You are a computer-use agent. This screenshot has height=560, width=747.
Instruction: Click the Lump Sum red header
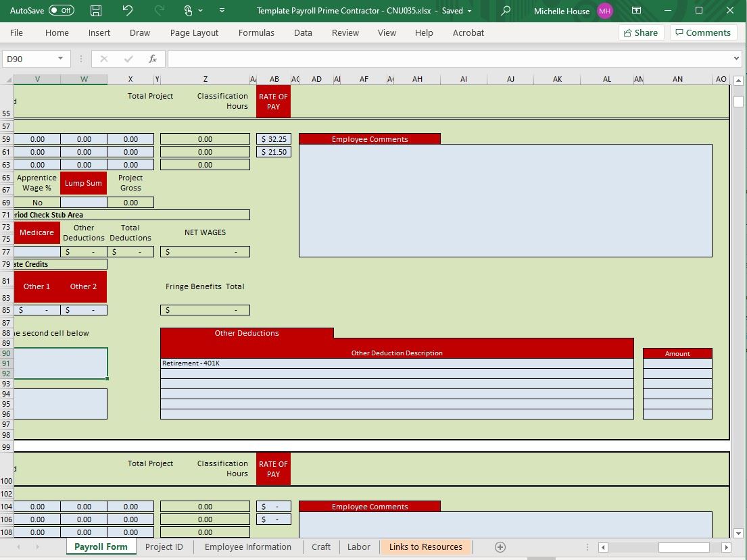point(83,183)
